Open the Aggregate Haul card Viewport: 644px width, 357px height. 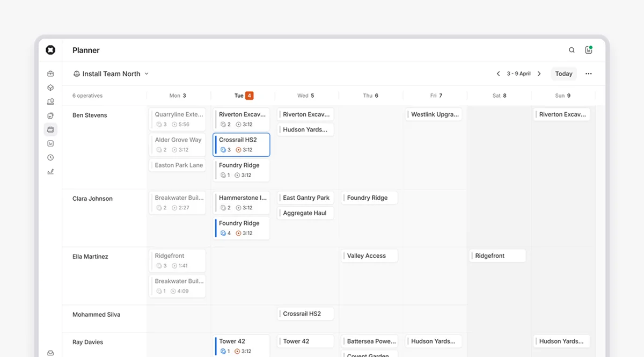click(306, 213)
